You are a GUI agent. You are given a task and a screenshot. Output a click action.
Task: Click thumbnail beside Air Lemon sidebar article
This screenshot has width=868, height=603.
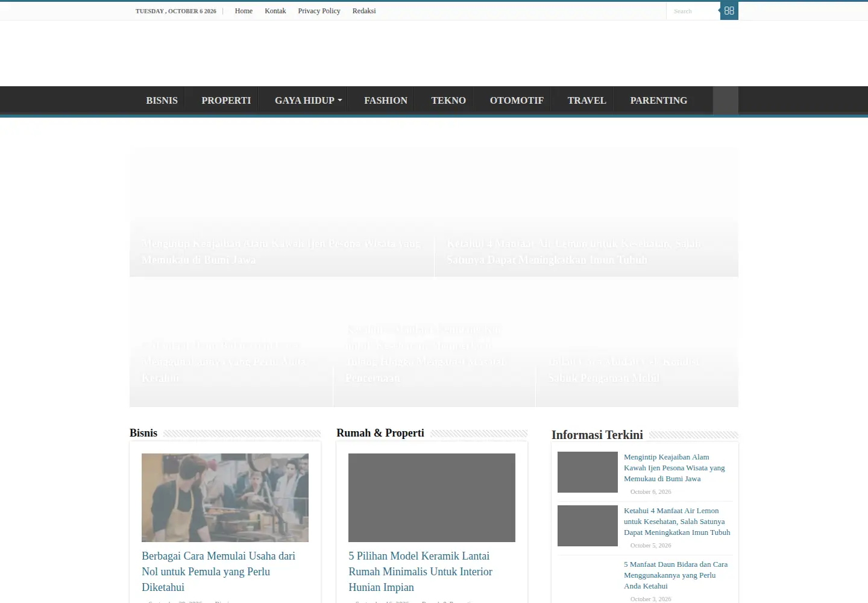588,526
